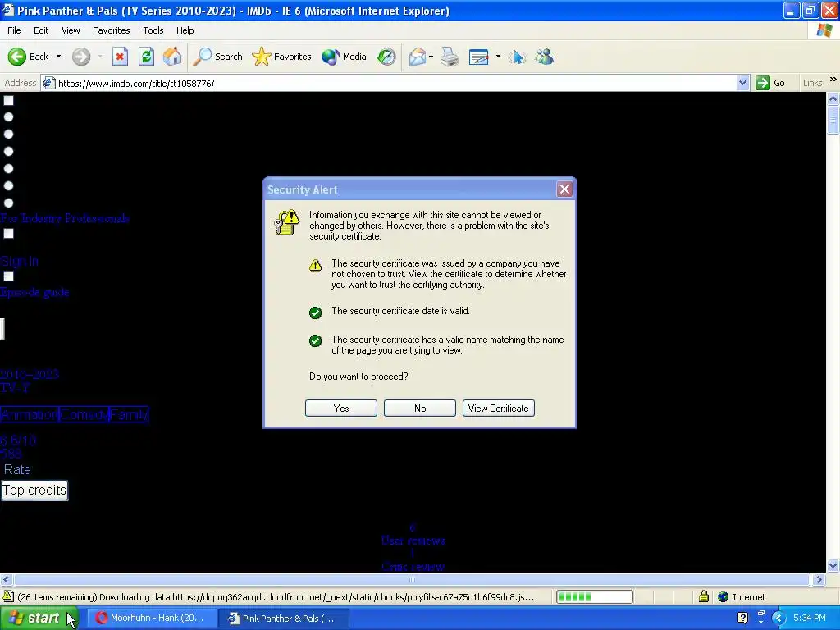840x630 pixels.
Task: Select the first radio button below top checkbox
Action: [8, 116]
